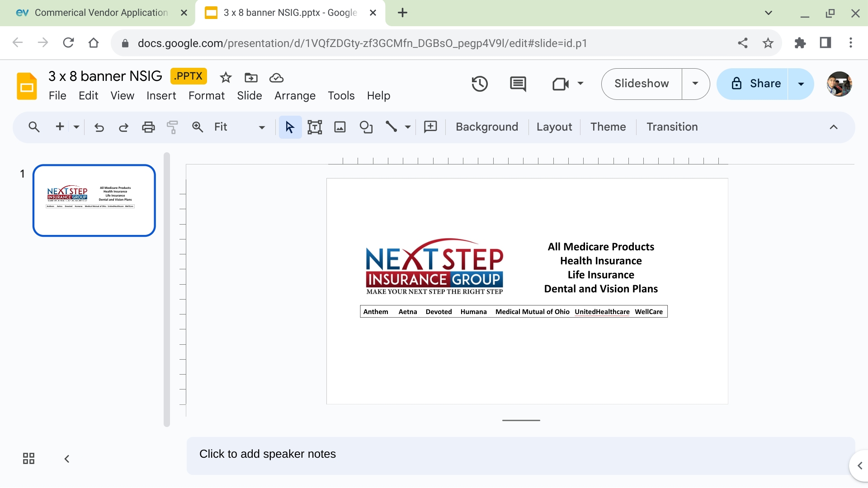Open the File menu

pos(57,96)
